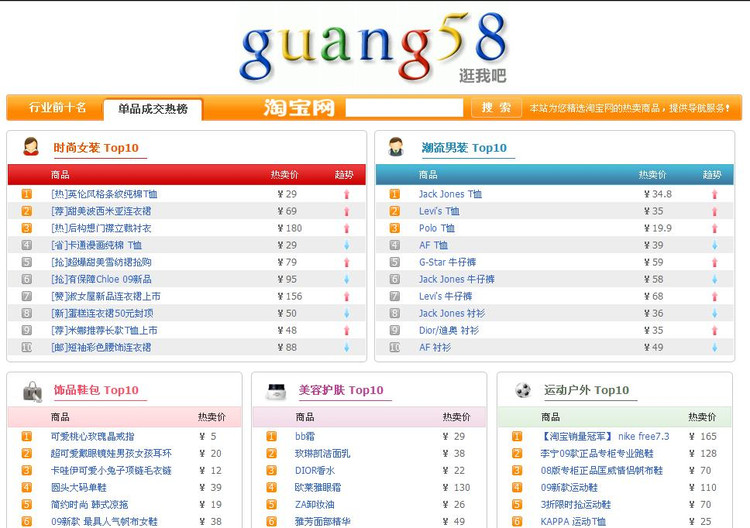Click the ¥180 price of 后构想门襟立戳衬衣

[x=290, y=228]
